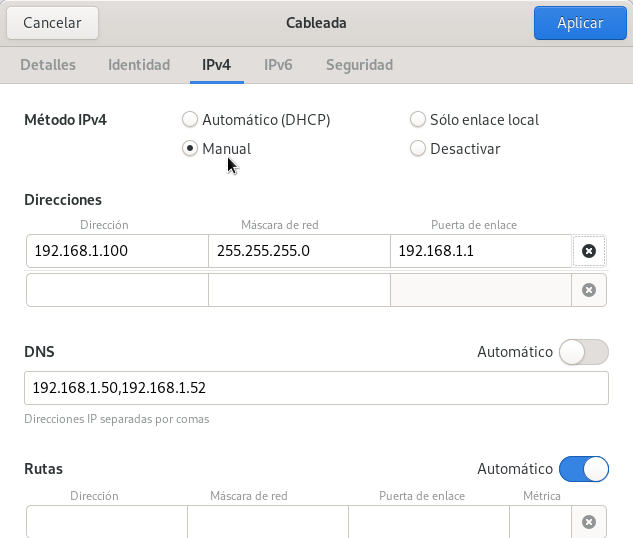Click the Direcciones section heading
The width and height of the screenshot is (633, 538).
coord(63,200)
